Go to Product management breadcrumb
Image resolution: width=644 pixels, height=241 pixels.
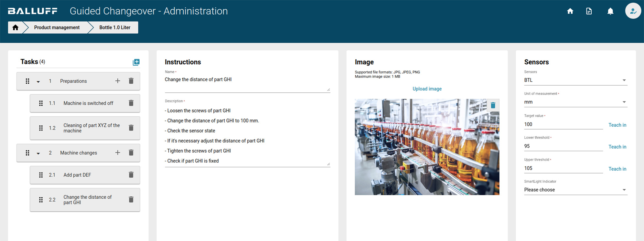pyautogui.click(x=57, y=27)
